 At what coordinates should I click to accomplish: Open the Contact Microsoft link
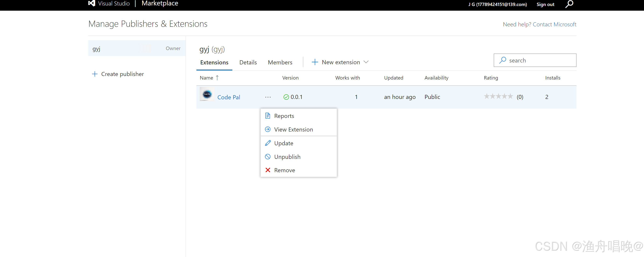pos(554,24)
